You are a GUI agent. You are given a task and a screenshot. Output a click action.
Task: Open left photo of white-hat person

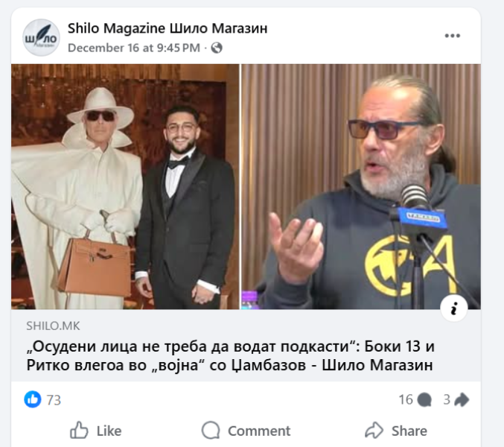125,186
